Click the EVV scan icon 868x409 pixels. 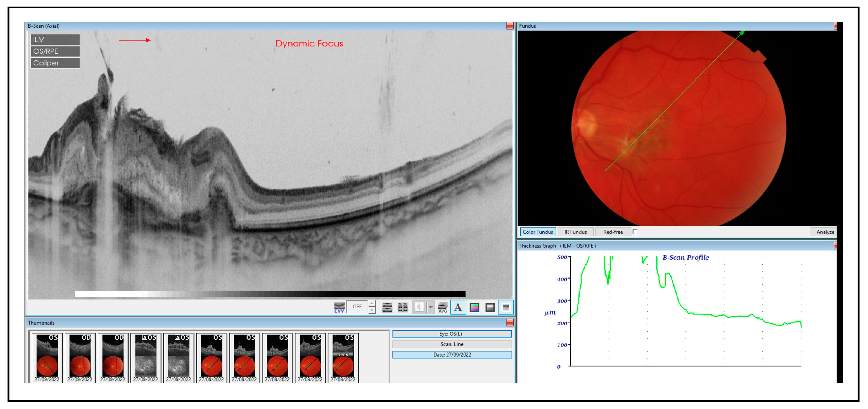(339, 307)
